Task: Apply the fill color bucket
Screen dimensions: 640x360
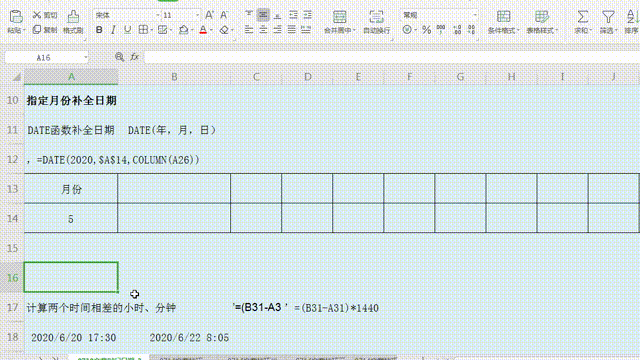Action: point(184,30)
